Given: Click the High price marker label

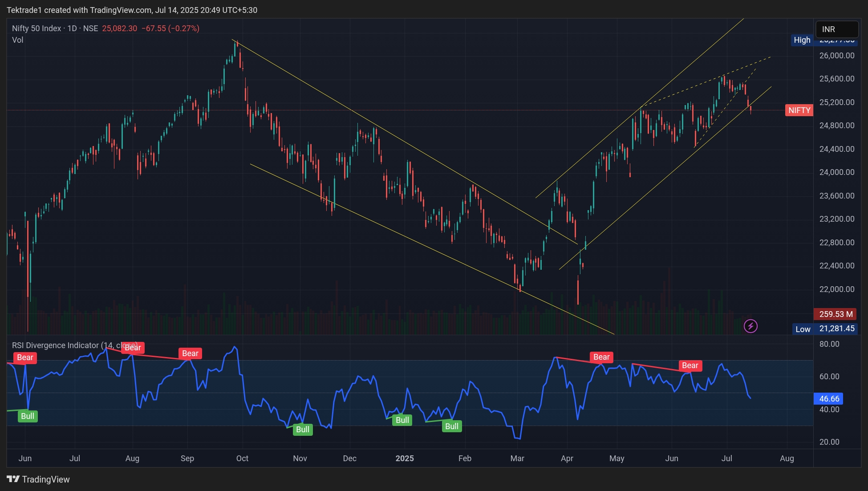Looking at the screenshot, I should 802,40.
